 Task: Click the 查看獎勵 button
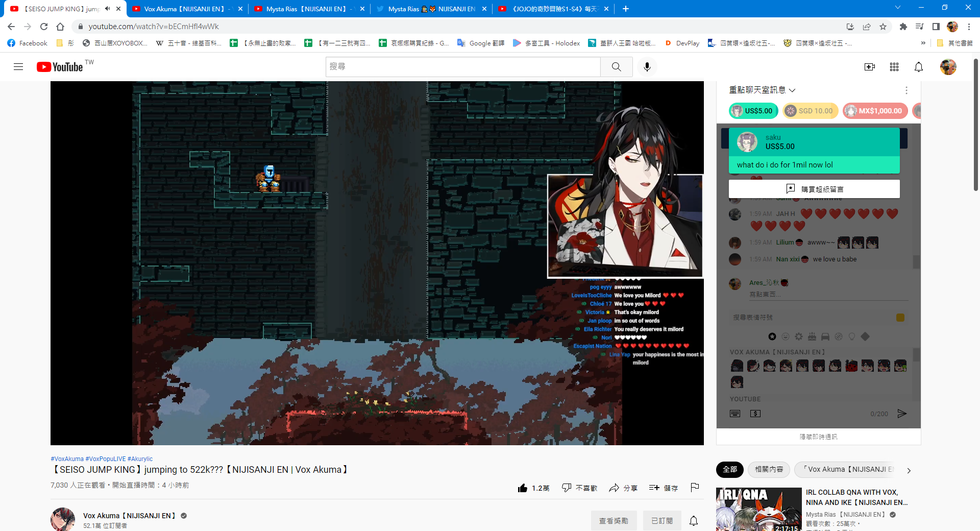pos(614,521)
